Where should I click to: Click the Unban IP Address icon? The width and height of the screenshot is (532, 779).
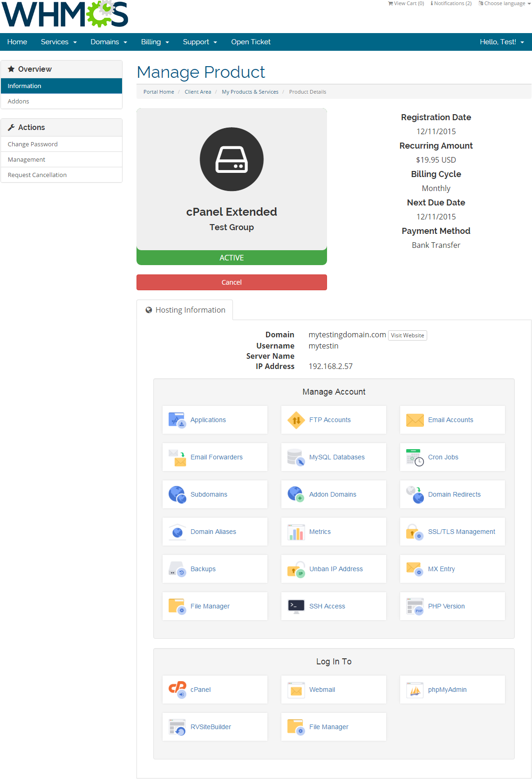[296, 569]
